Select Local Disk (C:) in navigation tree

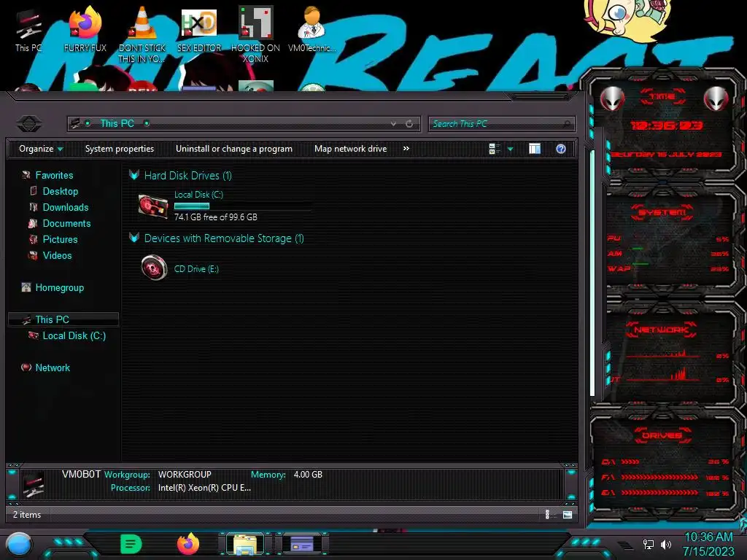(x=74, y=335)
